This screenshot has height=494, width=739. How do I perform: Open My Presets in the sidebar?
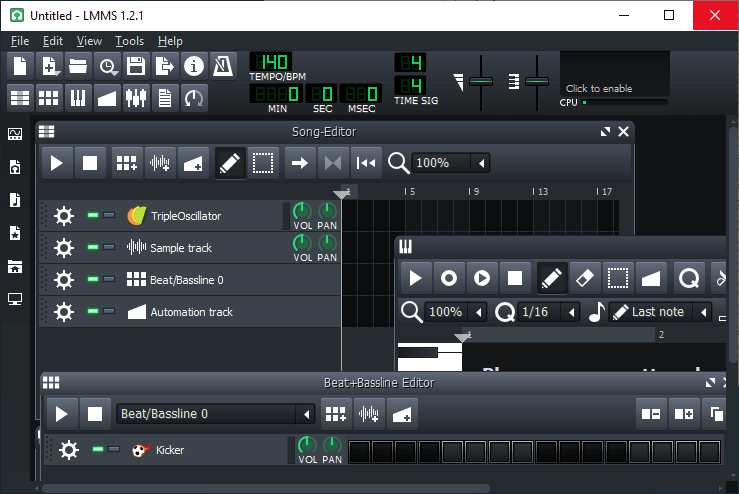15,233
